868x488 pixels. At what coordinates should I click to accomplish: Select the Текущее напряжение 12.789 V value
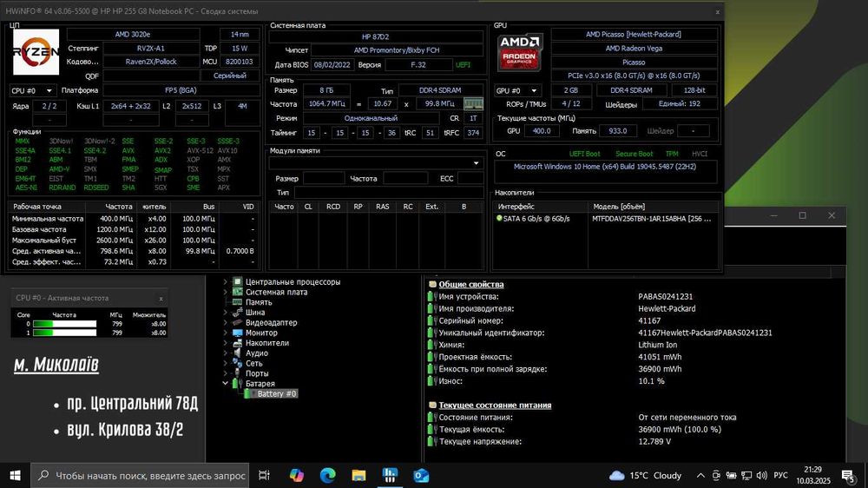[x=654, y=441]
